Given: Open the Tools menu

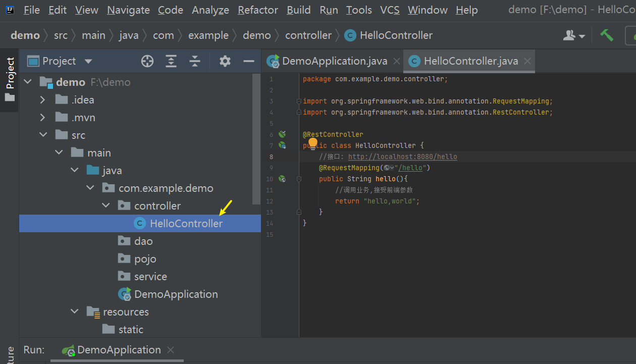Looking at the screenshot, I should tap(359, 10).
